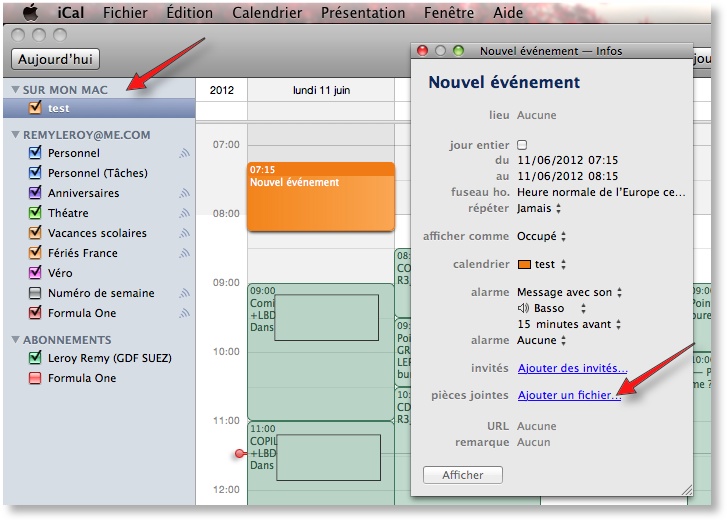
Task: Click the speaker icon beside Basso
Action: [x=523, y=308]
